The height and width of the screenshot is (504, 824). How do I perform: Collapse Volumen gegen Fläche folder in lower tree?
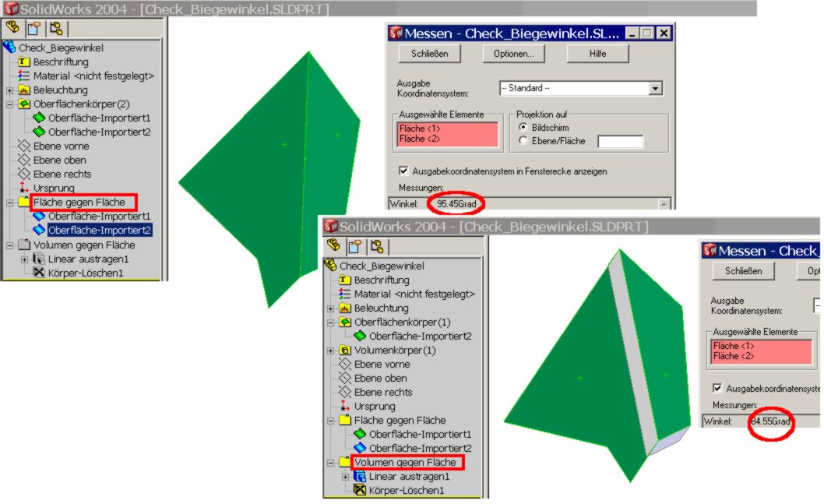point(330,463)
